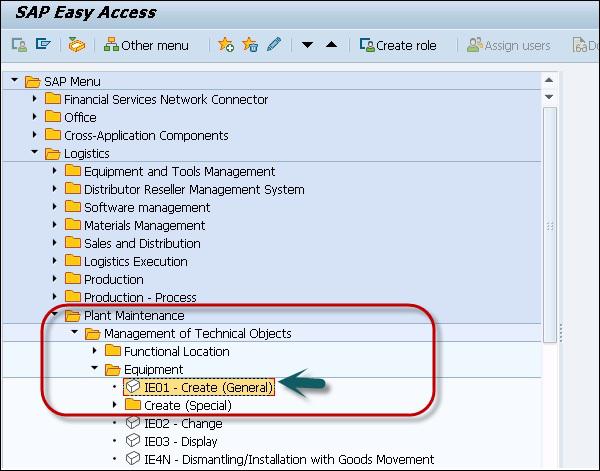Viewport: 600px width, 471px height.
Task: Select the Financial Services Network Connector label
Action: pyautogui.click(x=166, y=99)
